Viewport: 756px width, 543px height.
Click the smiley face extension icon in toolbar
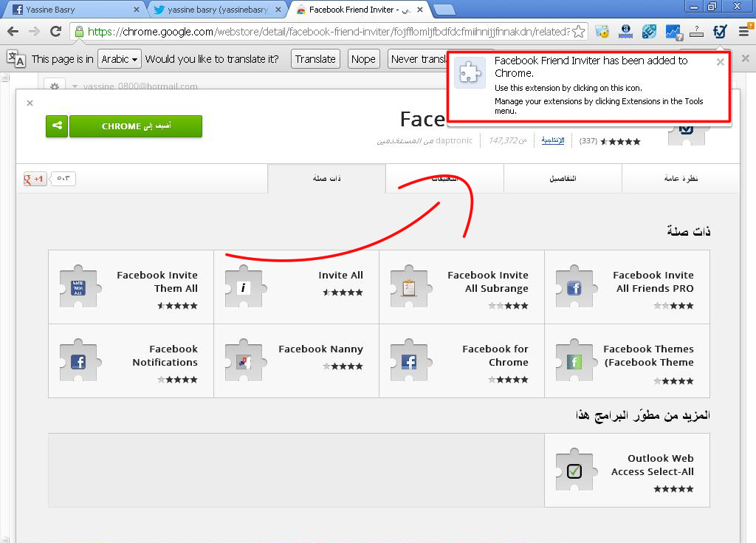click(602, 32)
